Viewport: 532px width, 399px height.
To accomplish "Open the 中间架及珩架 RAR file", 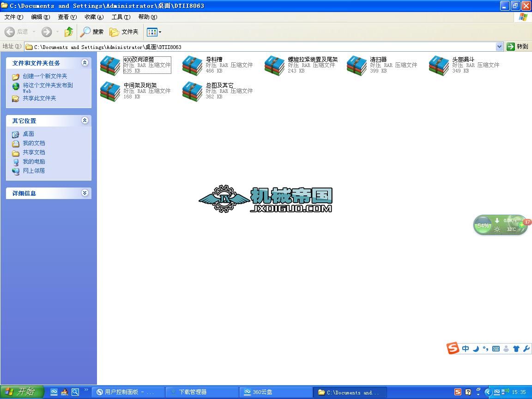I will tap(109, 91).
